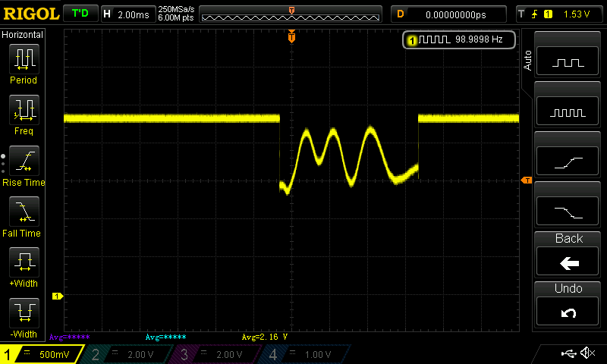Click the RIGOL logo

[31, 14]
